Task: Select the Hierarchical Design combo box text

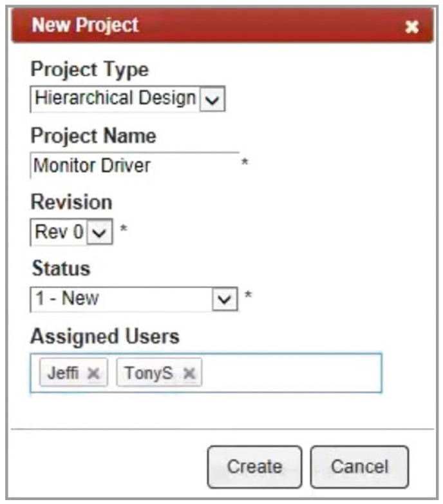Action: pos(115,99)
